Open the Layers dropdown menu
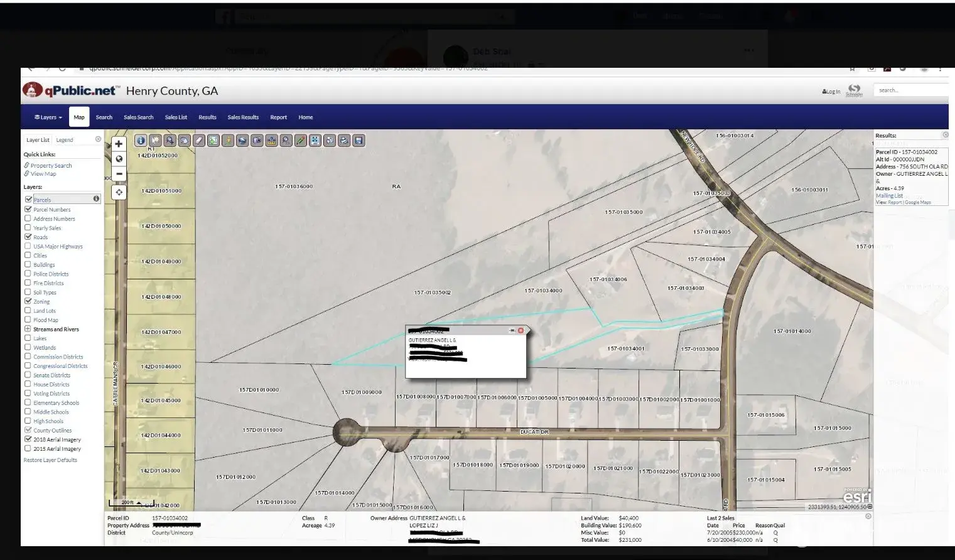955x560 pixels. (48, 117)
